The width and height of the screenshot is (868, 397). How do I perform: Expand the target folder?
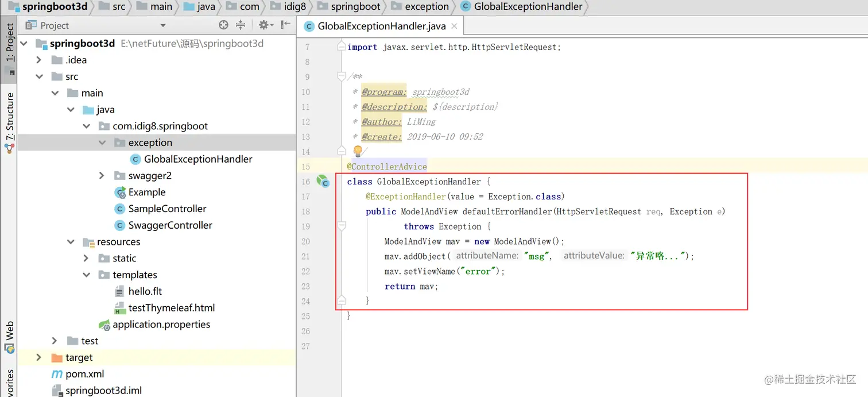(38, 357)
